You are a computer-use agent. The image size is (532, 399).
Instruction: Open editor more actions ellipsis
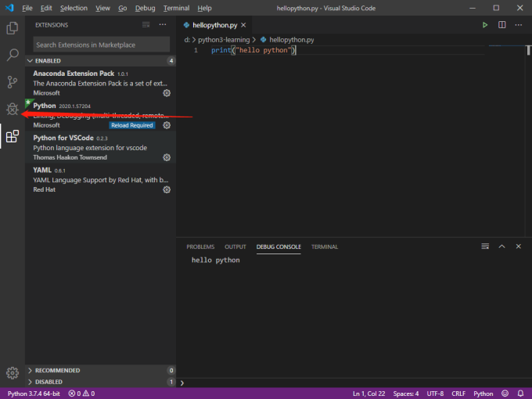pos(519,25)
